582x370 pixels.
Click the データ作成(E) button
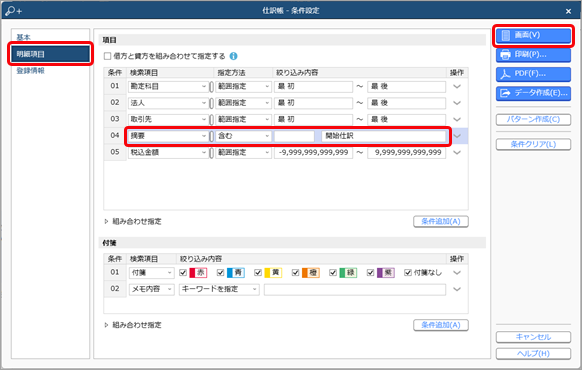pos(533,93)
